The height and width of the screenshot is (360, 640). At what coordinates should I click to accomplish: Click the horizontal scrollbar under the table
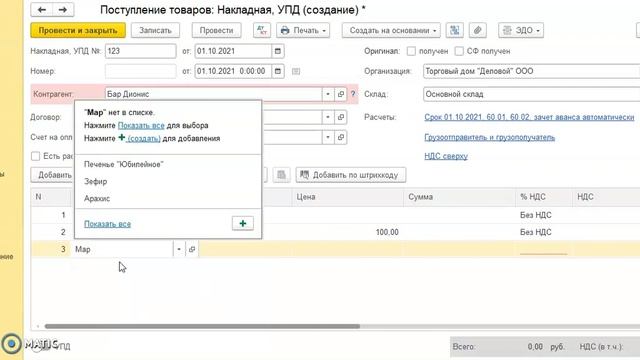(202, 326)
